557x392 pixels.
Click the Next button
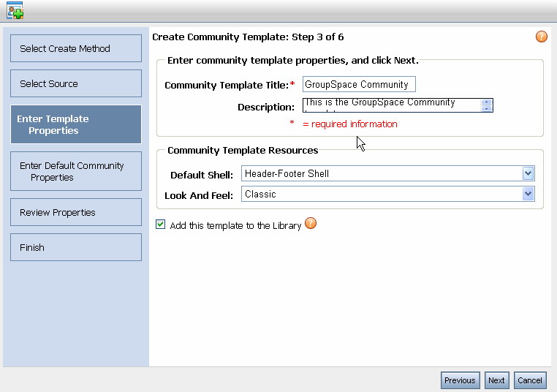pyautogui.click(x=496, y=380)
